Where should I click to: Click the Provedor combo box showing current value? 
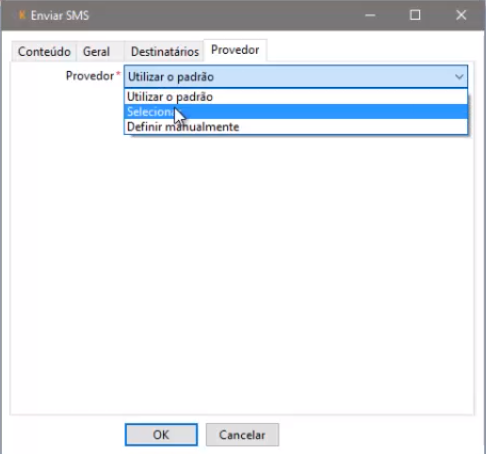click(x=296, y=77)
